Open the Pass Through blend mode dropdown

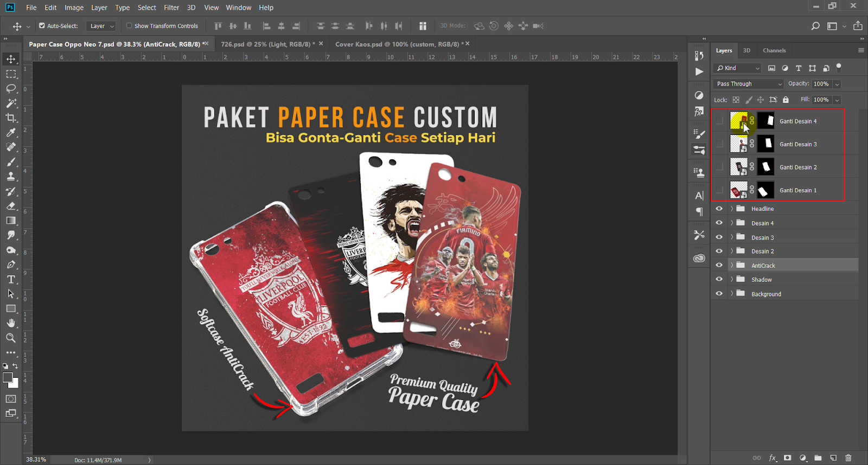[749, 84]
